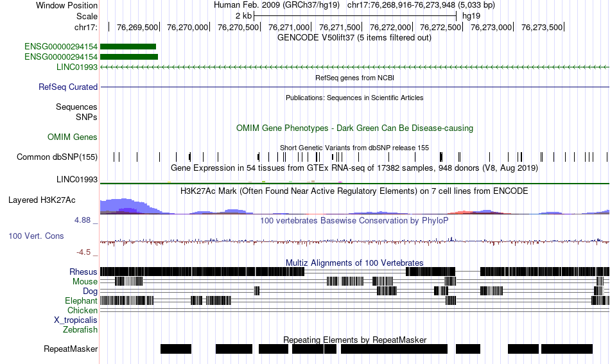Image resolution: width=610 pixels, height=364 pixels.
Task: Click the second, longer ENSG00000294154 transcript bar
Action: point(129,56)
